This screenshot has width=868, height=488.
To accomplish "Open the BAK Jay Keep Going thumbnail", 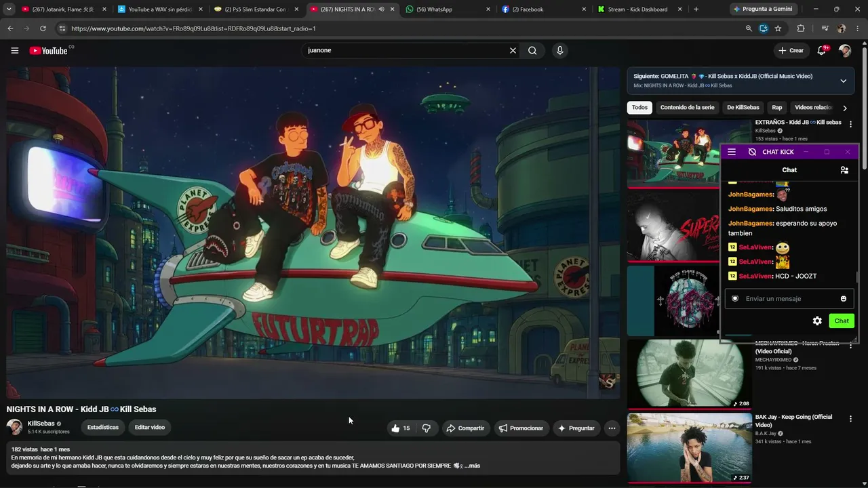I will (x=689, y=448).
